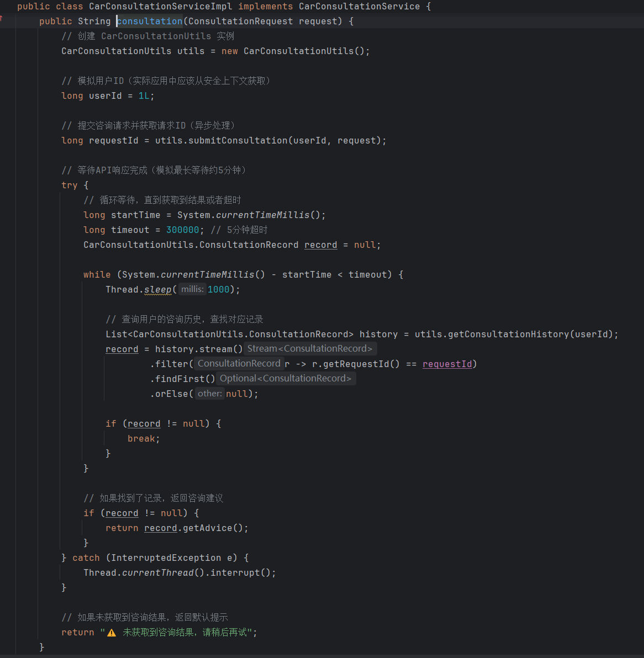Click the 'getAdvice' method call
The height and width of the screenshot is (658, 644).
coord(207,528)
